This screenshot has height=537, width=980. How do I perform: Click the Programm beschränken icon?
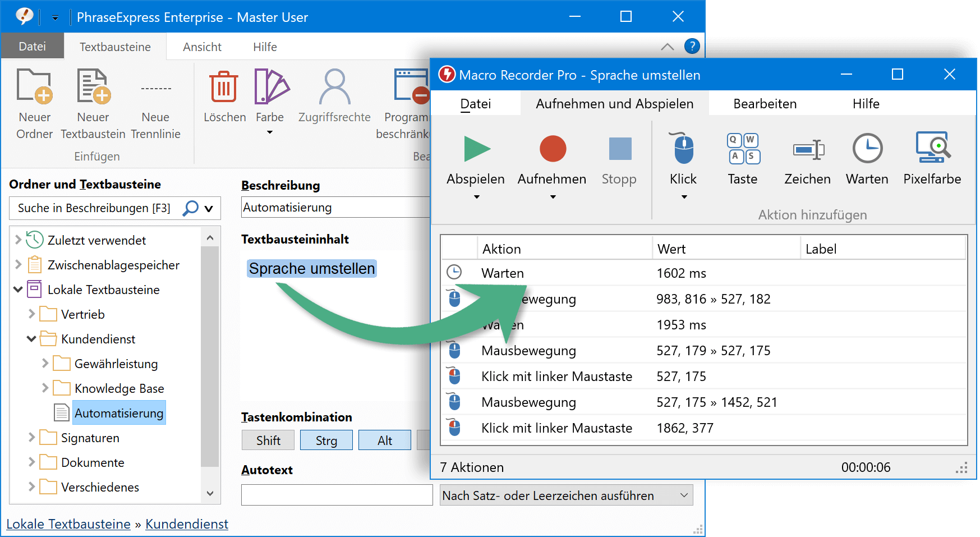tap(411, 86)
